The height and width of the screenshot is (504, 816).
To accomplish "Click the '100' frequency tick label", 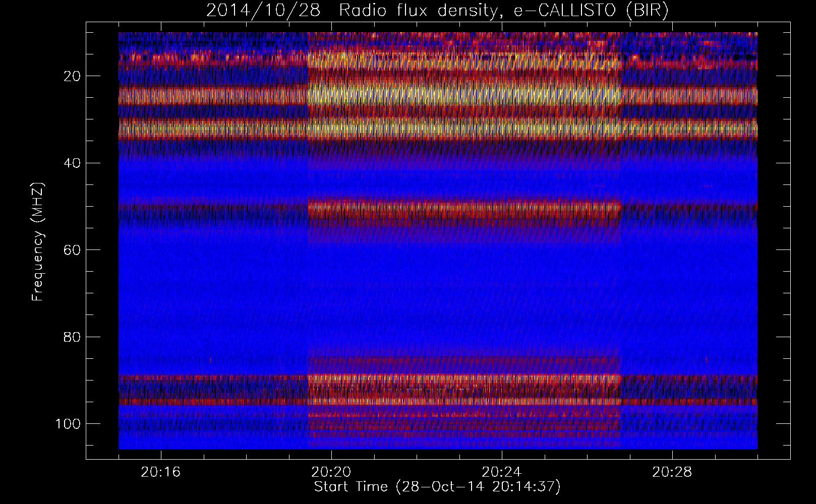I will tap(68, 423).
